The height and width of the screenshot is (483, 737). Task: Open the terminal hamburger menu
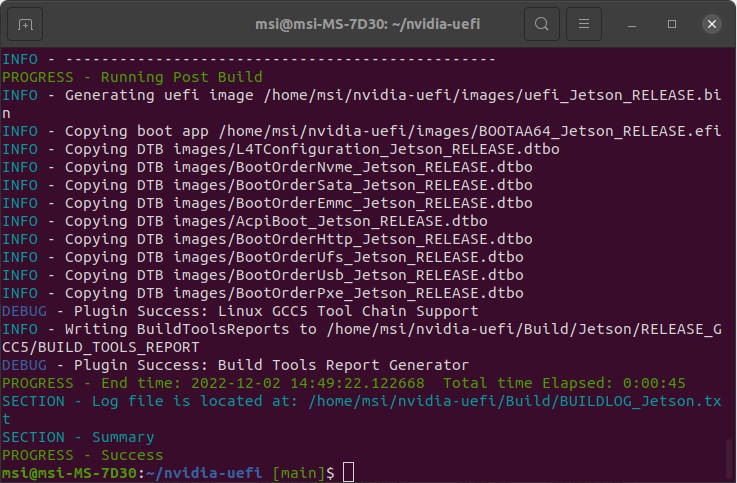pos(584,24)
